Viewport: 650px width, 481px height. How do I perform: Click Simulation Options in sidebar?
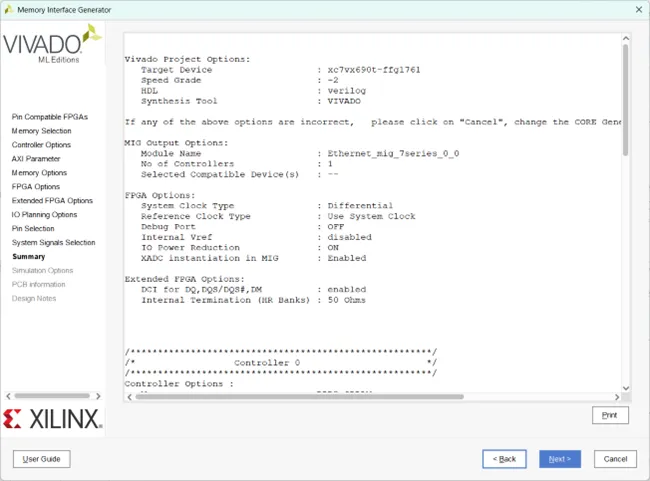[x=42, y=270]
